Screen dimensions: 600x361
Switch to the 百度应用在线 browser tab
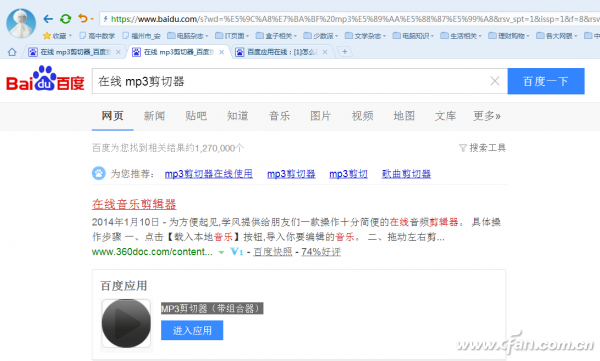281,52
